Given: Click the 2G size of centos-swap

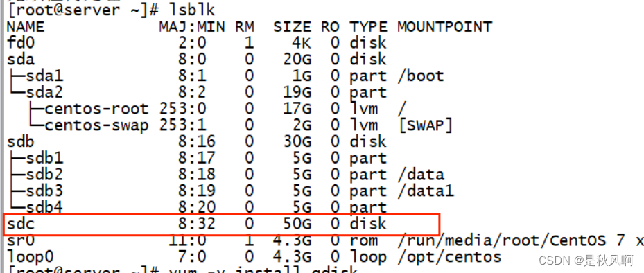Looking at the screenshot, I should (302, 125).
